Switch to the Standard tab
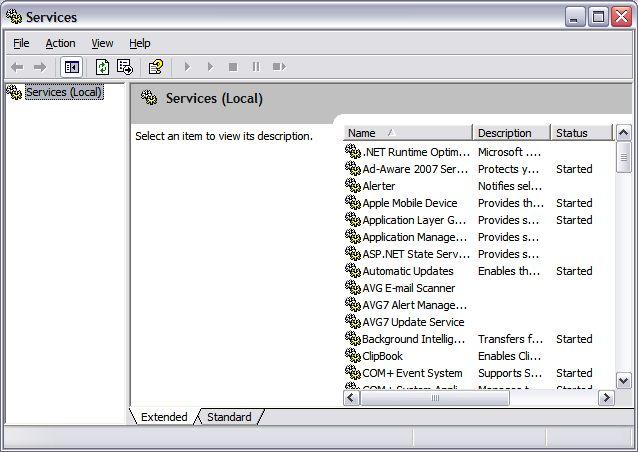This screenshot has height=452, width=638. click(x=229, y=417)
